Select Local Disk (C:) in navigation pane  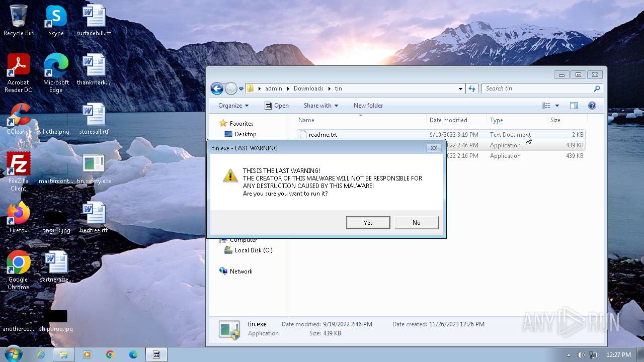click(x=248, y=250)
